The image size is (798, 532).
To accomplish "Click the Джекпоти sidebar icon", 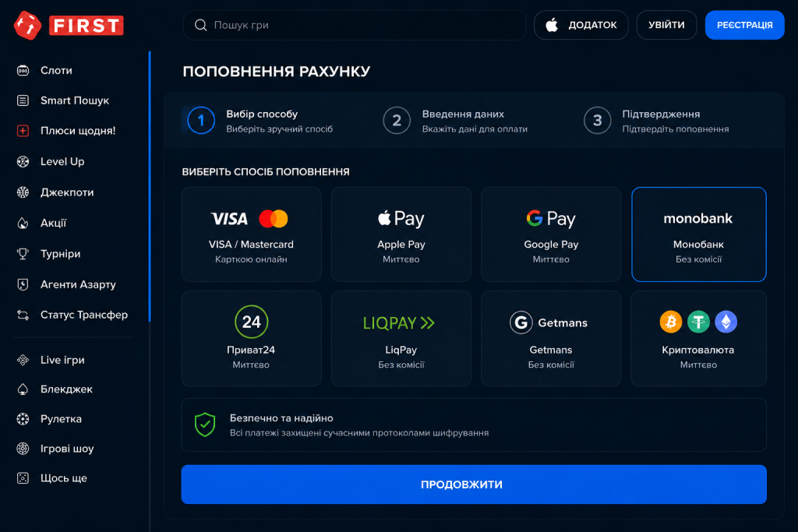I will (23, 192).
